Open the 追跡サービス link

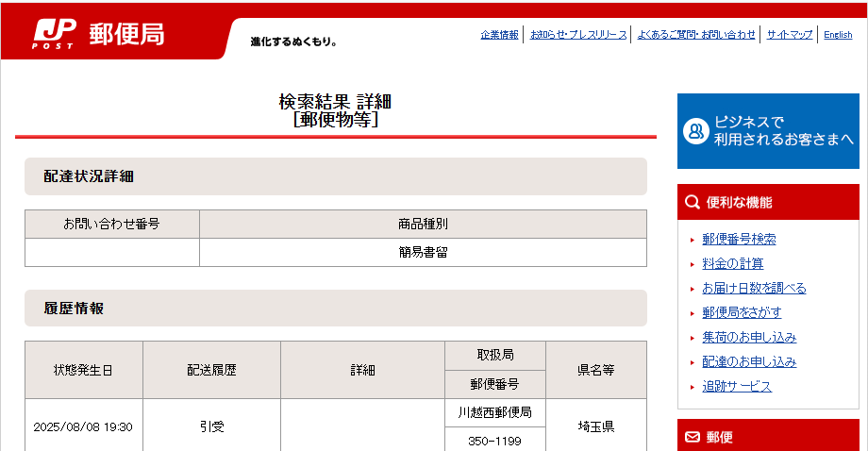click(736, 387)
